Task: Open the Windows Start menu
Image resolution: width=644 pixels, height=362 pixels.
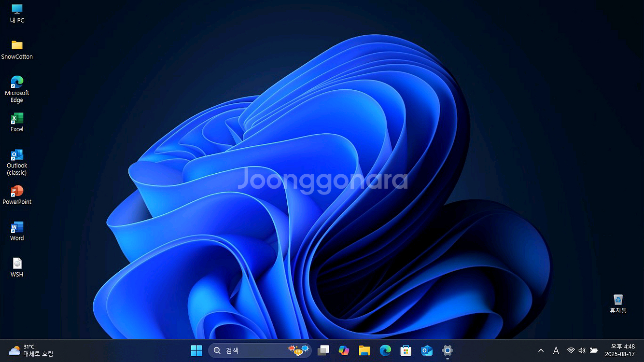Action: (196, 350)
